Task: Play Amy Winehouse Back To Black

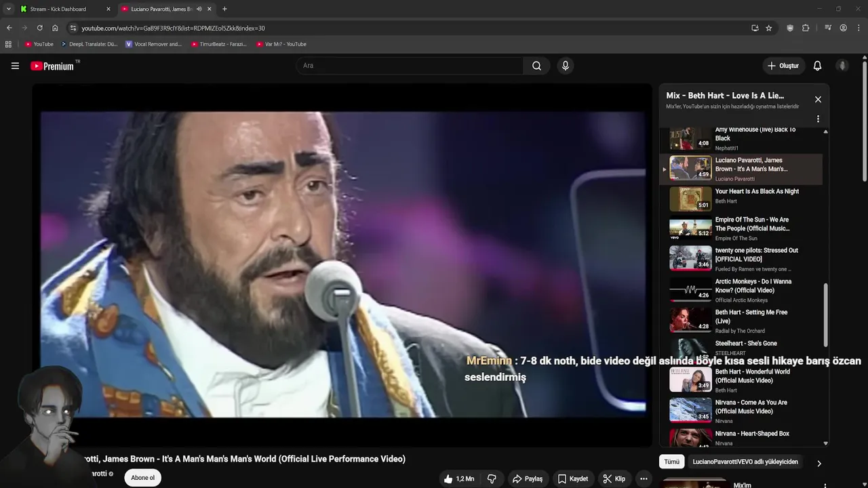Action: [x=741, y=138]
